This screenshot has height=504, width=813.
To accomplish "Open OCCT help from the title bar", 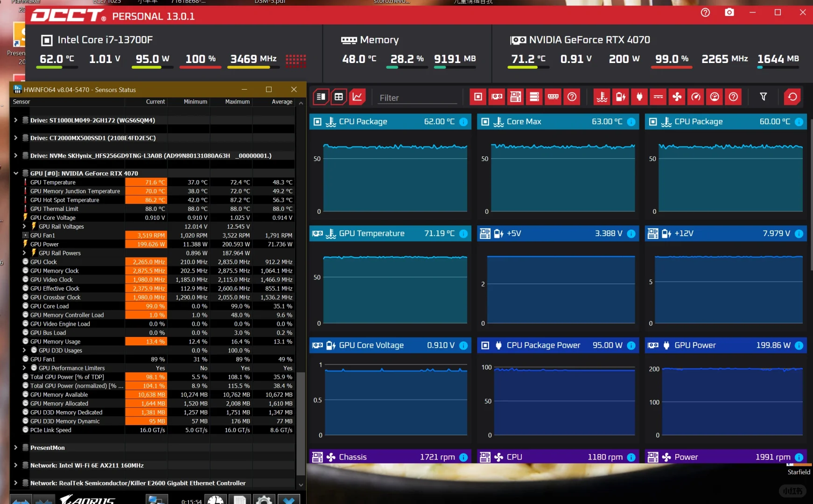I will point(705,12).
